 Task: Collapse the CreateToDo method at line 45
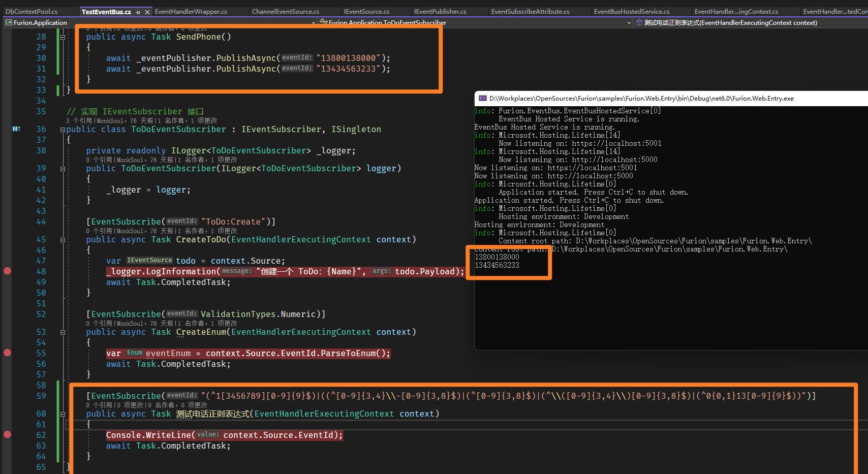[63, 240]
